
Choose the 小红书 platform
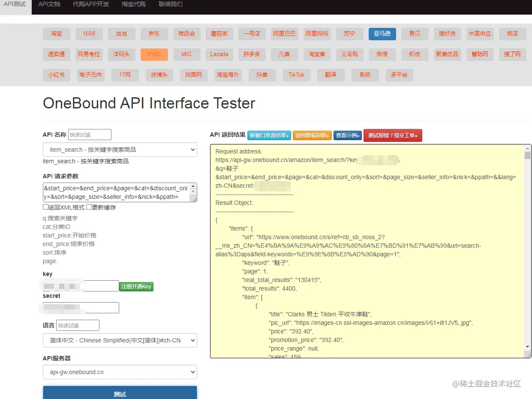point(57,75)
